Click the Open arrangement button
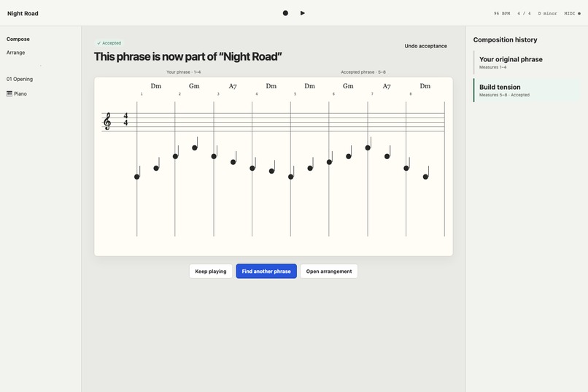 pos(329,272)
